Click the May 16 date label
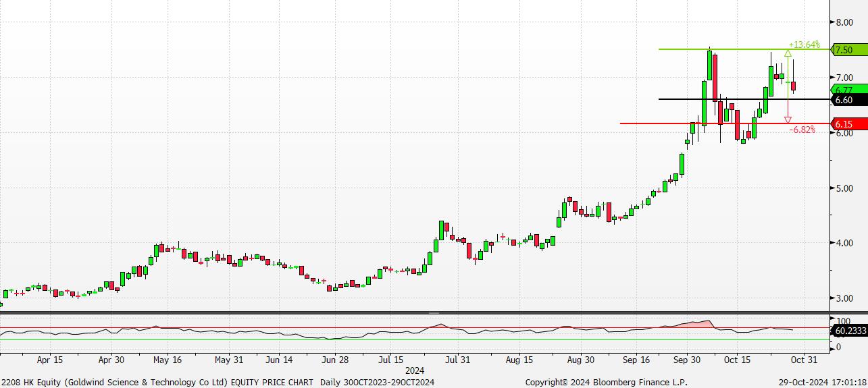868x388 pixels. (167, 360)
